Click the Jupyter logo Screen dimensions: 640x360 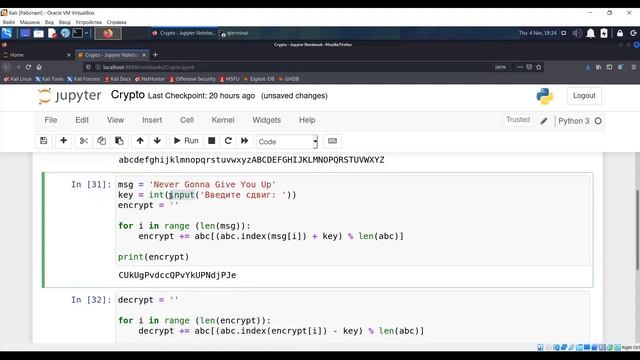tap(69, 96)
